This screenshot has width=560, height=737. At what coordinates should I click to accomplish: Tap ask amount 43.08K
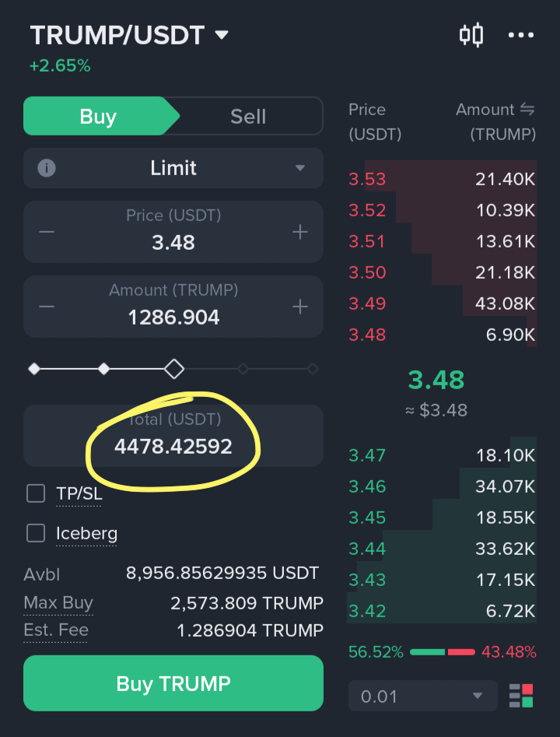(505, 304)
